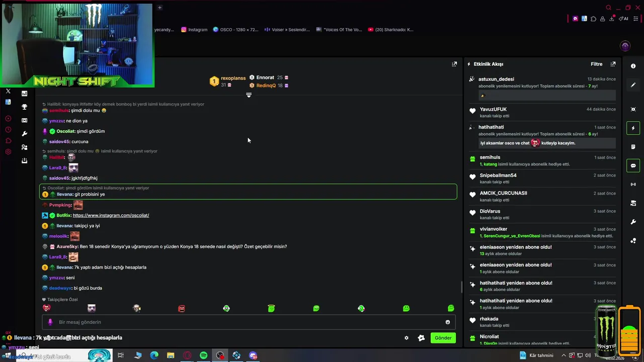Open the emoji picker in message box
This screenshot has width=644, height=362.
447,322
